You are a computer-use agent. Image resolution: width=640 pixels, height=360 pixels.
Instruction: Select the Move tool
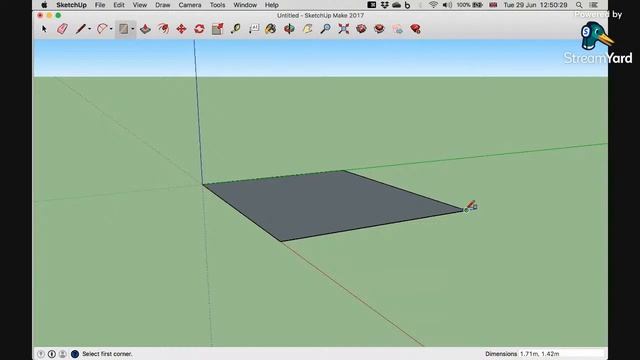(181, 29)
